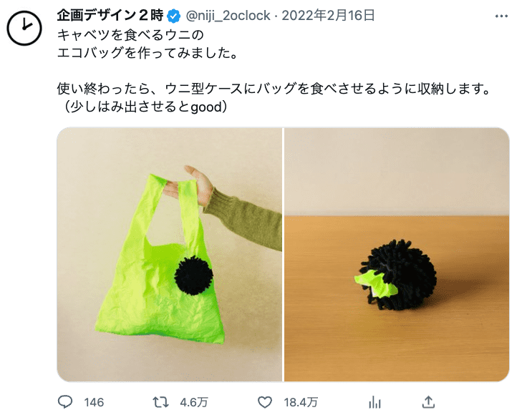The image size is (522, 420).
Task: Click the 146 replies count
Action: coord(94,402)
